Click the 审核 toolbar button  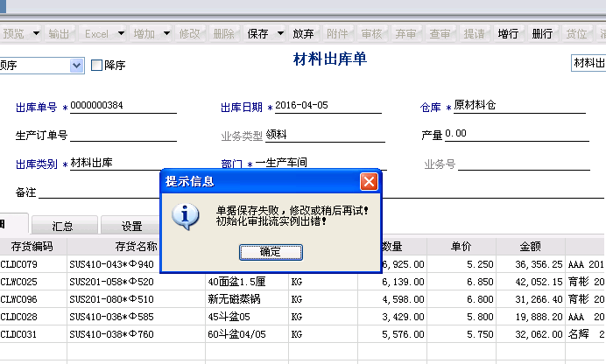371,34
